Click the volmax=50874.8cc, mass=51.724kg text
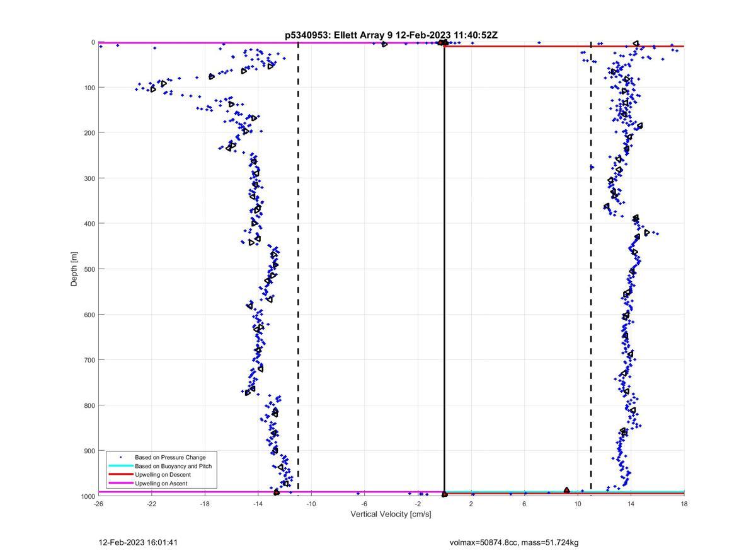The width and height of the screenshot is (756, 558). 514,542
